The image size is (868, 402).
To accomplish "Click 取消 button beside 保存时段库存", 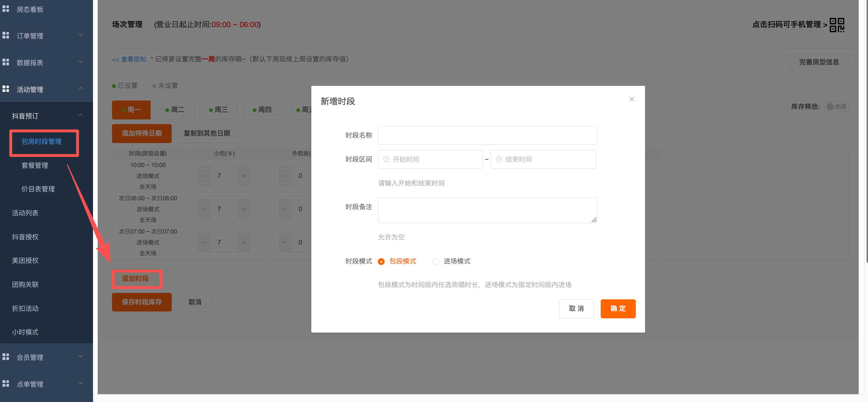I will [195, 302].
